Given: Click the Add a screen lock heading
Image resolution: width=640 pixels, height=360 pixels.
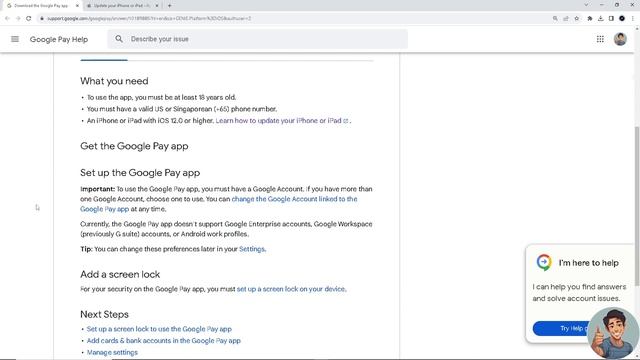Looking at the screenshot, I should coord(120,274).
